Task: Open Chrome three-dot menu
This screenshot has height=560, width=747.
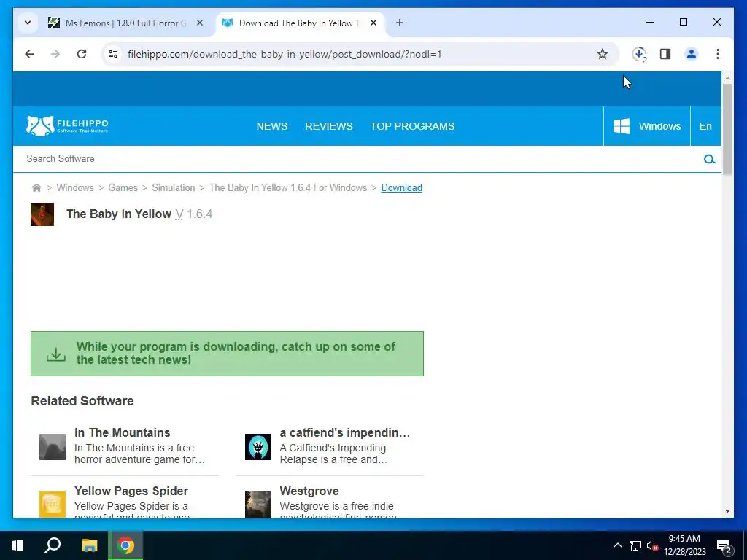Action: [718, 54]
